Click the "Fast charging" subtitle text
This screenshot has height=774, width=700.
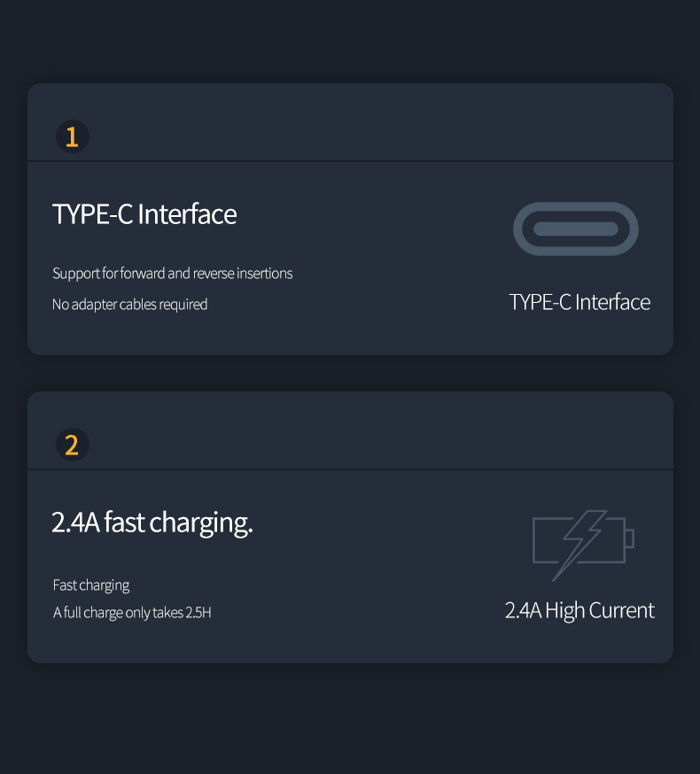click(x=91, y=585)
